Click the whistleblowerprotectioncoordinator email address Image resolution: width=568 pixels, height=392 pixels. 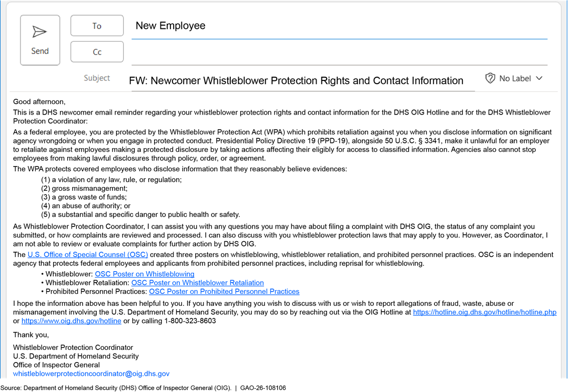92,374
